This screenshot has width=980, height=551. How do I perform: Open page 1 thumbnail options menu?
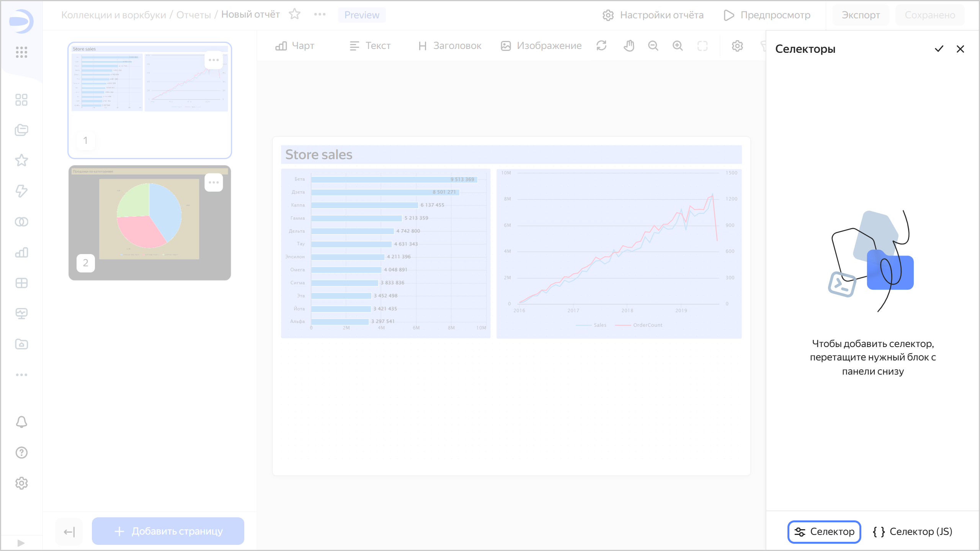(x=214, y=60)
